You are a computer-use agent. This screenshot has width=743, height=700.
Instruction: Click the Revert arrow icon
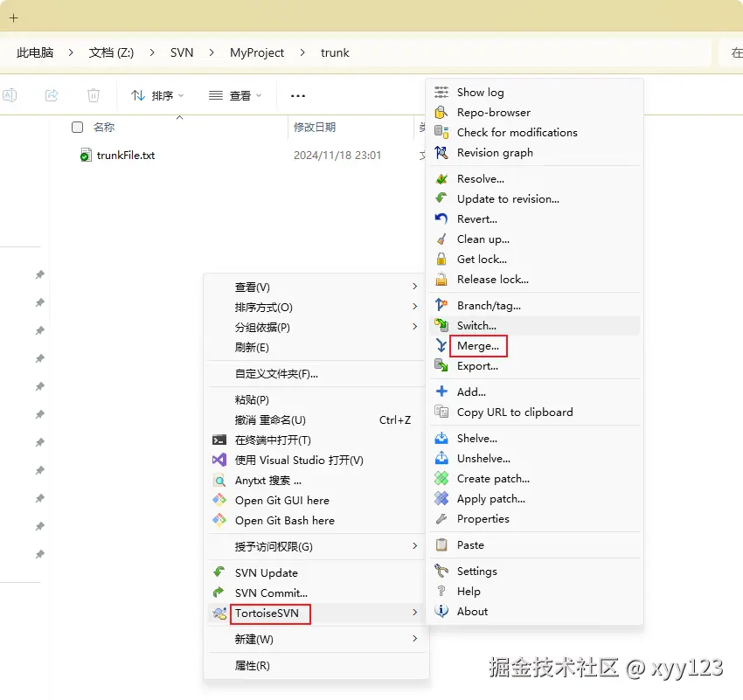pos(441,218)
